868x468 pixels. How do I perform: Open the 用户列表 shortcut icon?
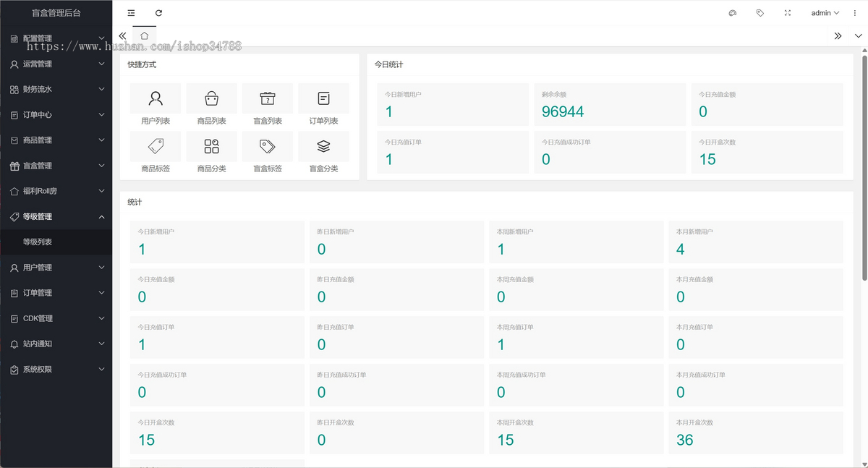click(156, 98)
